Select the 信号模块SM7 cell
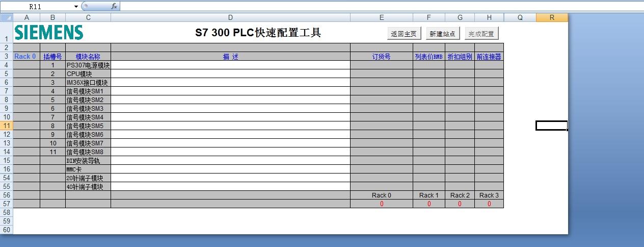Image resolution: width=644 pixels, height=247 pixels. (x=88, y=143)
